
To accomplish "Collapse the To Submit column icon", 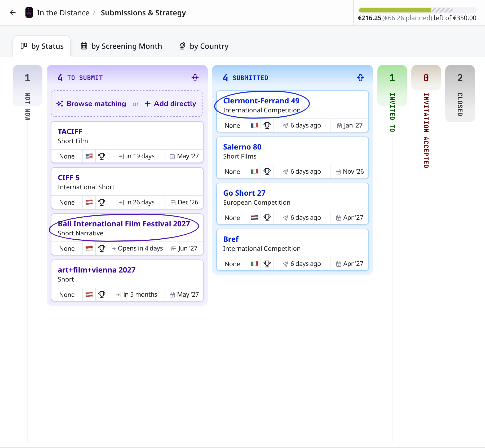I will coord(195,78).
